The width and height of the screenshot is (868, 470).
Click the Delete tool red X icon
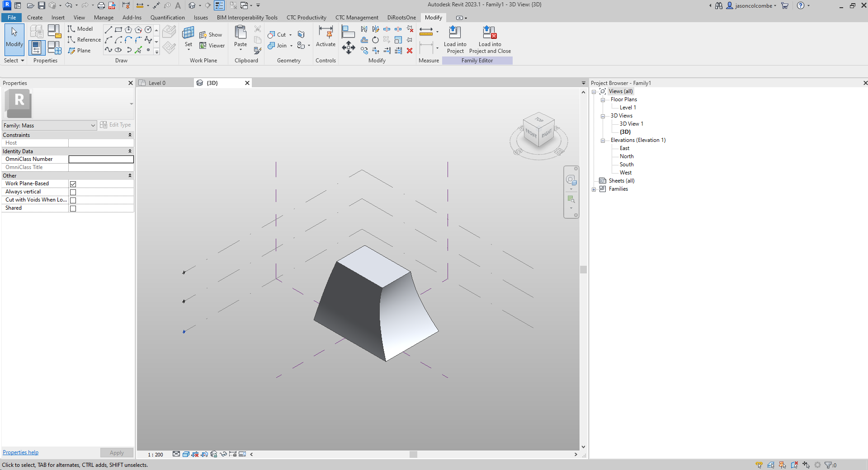(x=410, y=51)
